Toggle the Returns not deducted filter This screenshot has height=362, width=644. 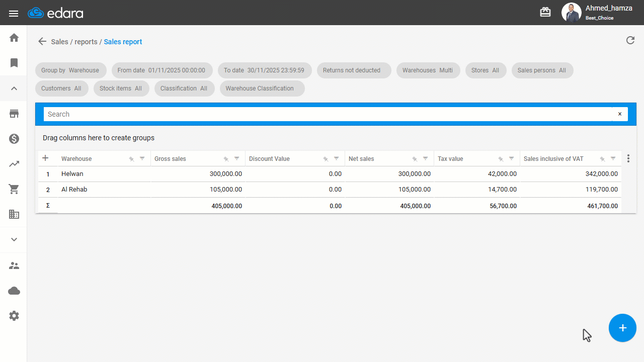[x=354, y=70]
